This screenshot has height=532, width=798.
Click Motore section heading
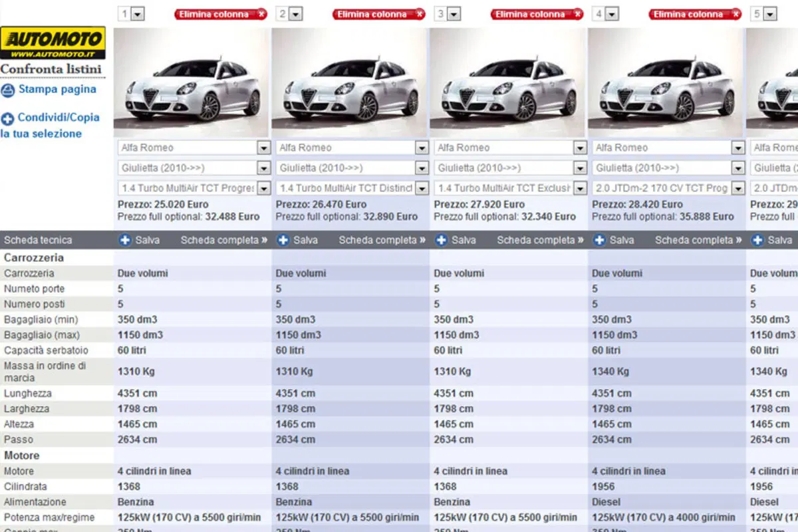tap(22, 456)
